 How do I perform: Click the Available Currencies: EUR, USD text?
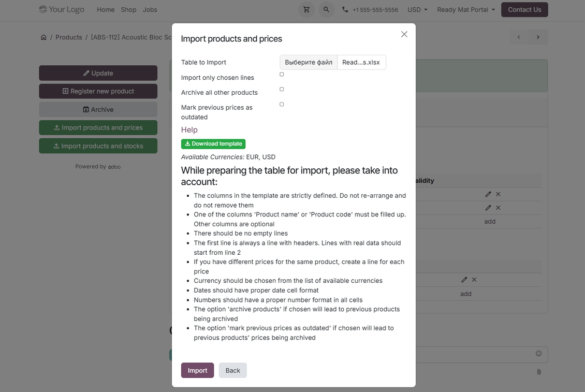(x=228, y=157)
